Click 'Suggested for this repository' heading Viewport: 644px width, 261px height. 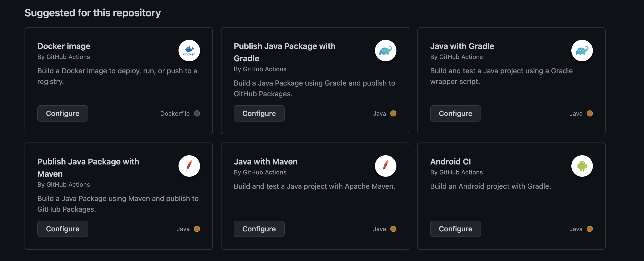click(x=93, y=13)
